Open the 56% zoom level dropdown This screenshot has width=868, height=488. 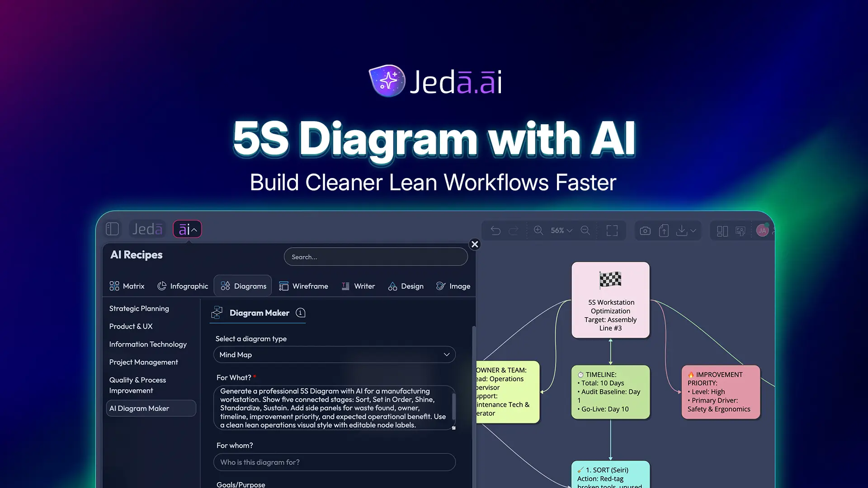pos(561,230)
